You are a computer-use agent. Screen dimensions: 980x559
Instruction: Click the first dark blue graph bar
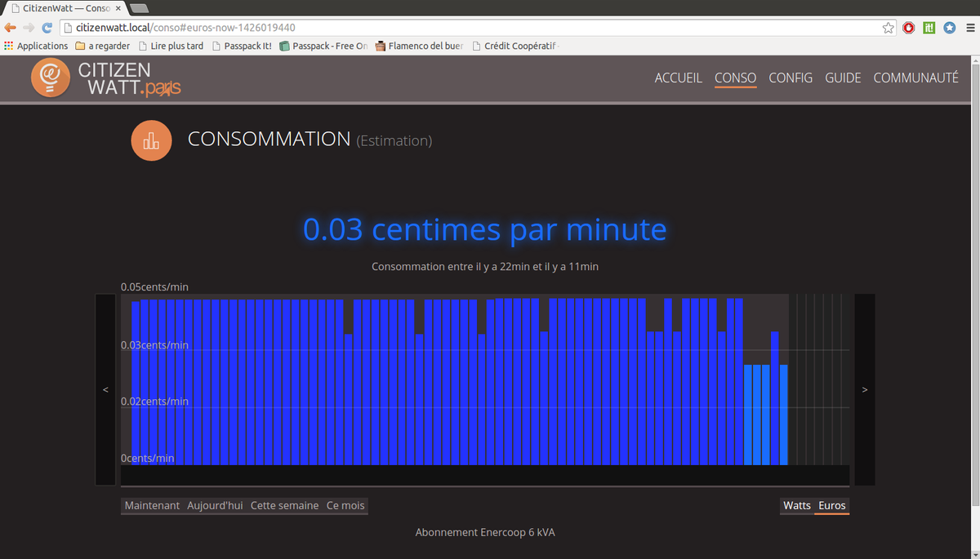pyautogui.click(x=136, y=384)
